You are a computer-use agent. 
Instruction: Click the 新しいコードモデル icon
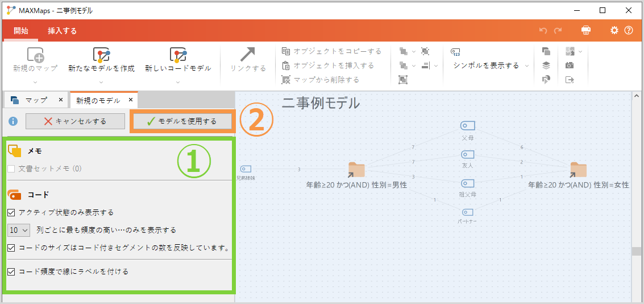pyautogui.click(x=178, y=55)
